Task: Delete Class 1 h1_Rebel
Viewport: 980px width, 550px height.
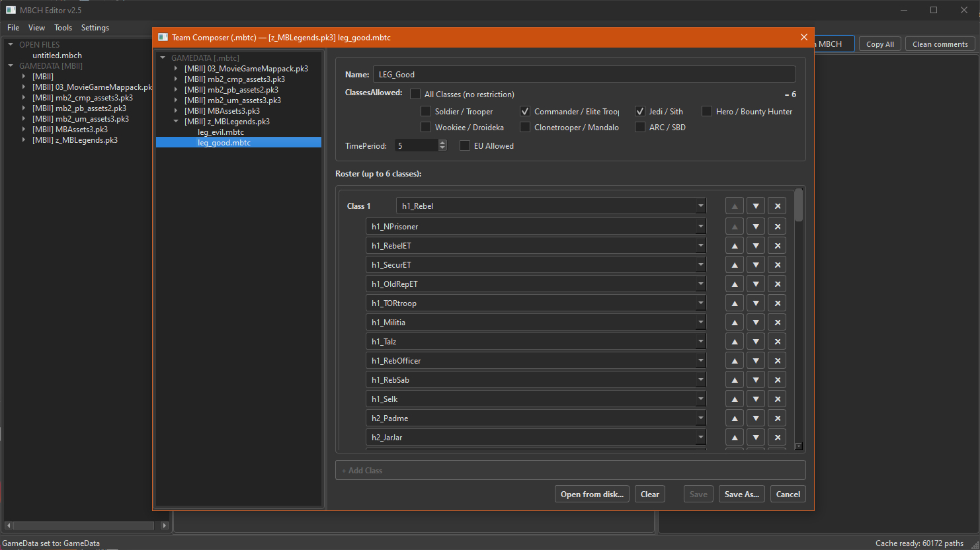Action: 778,206
